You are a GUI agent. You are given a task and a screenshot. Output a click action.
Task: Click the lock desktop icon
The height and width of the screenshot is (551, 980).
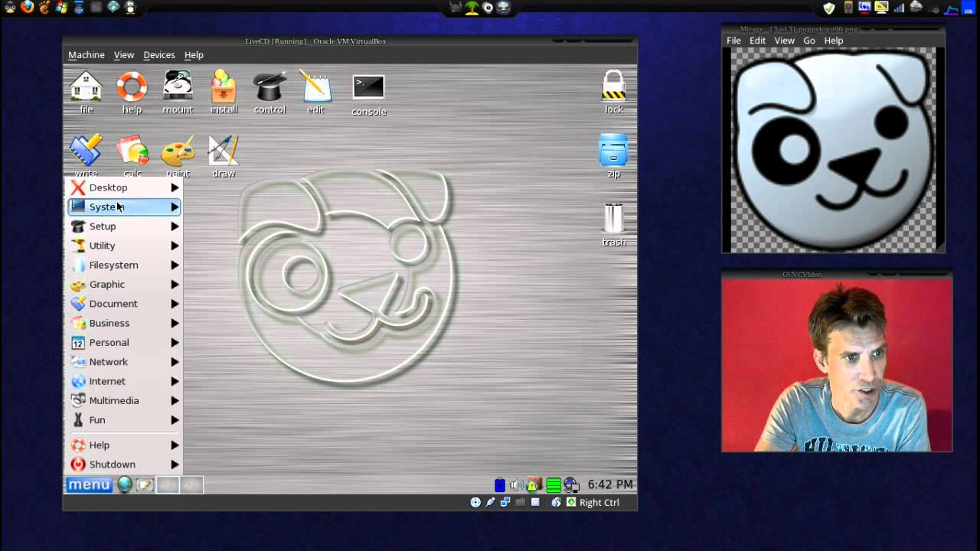click(x=613, y=92)
